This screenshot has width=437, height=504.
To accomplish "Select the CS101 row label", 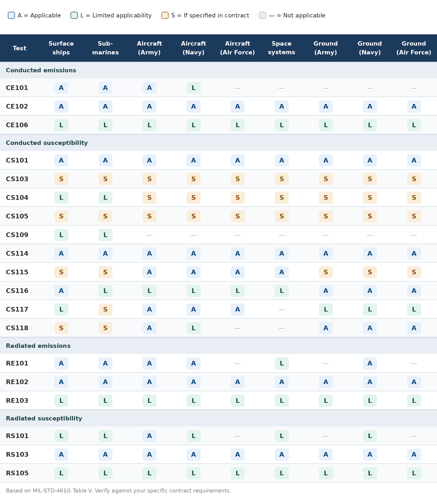I will tap(17, 160).
